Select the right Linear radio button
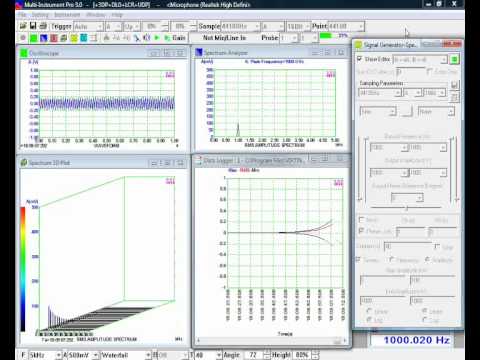This screenshot has height=360, width=480. [x=425, y=311]
